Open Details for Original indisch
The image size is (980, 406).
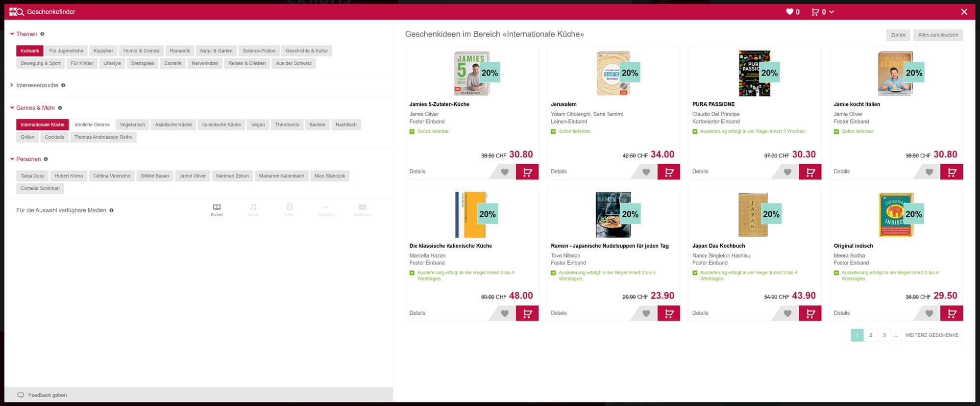coord(842,313)
